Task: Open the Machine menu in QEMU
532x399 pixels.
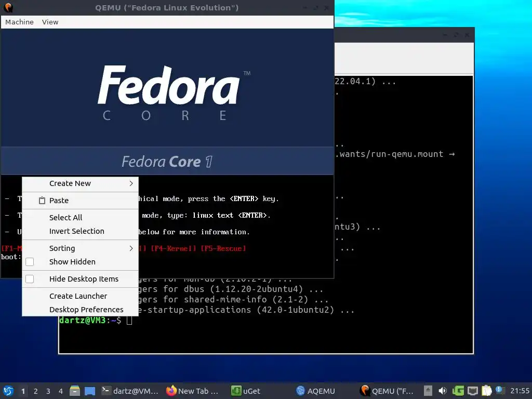Action: click(x=19, y=22)
